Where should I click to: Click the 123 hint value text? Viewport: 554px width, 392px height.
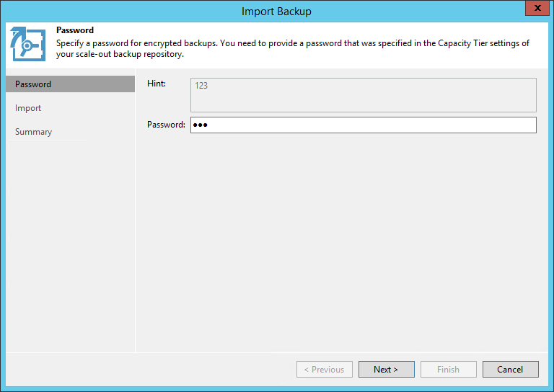(x=201, y=85)
